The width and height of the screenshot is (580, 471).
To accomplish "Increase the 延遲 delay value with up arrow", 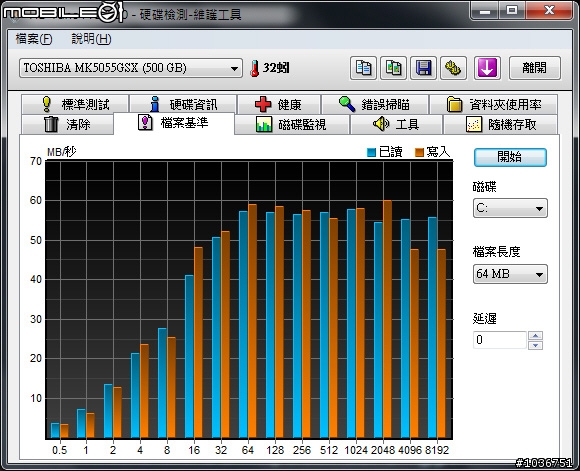I will (x=536, y=336).
